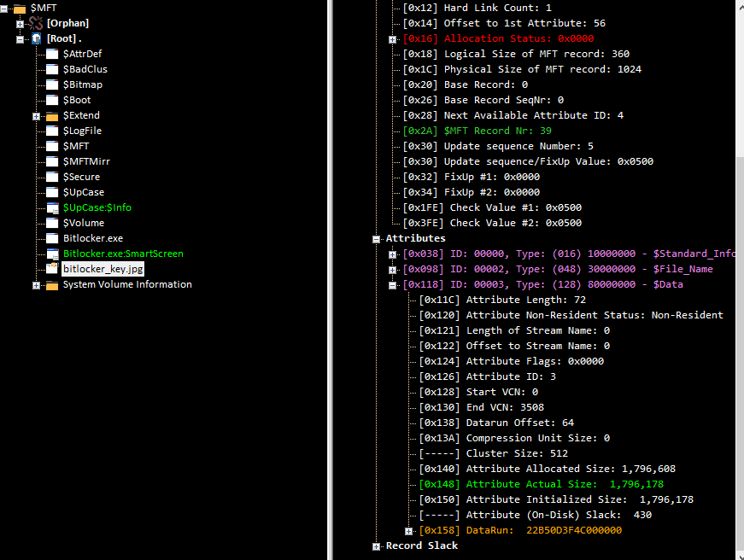
Task: Click the Orphan broken-link icon
Action: 36,23
